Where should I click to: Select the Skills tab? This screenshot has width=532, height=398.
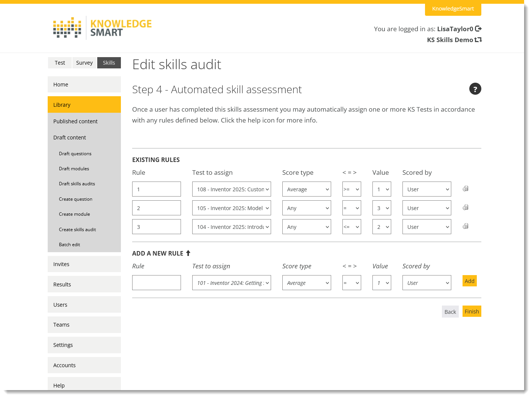(109, 63)
